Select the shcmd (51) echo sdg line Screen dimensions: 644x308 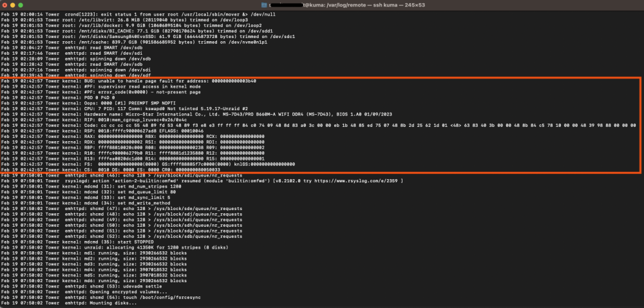click(122, 231)
